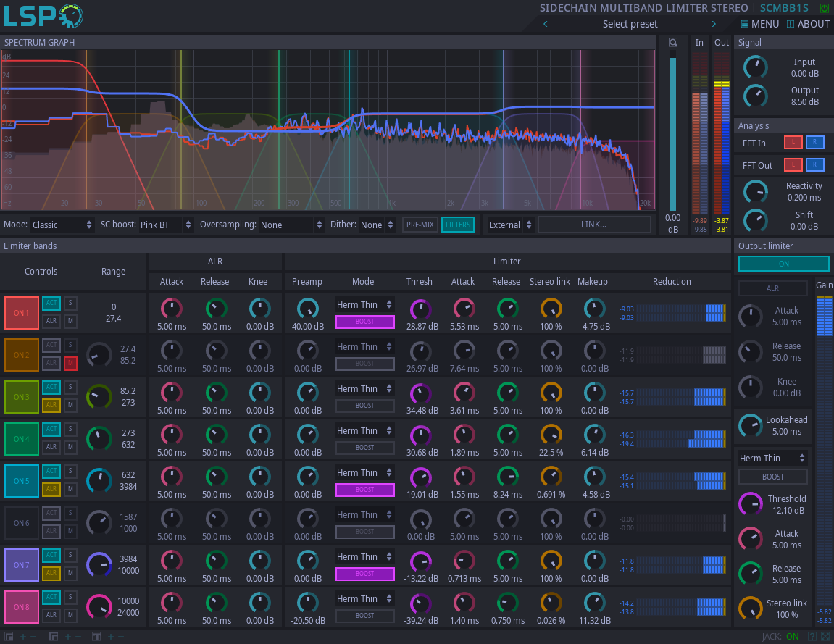Click the PRE-MIX button

click(420, 225)
